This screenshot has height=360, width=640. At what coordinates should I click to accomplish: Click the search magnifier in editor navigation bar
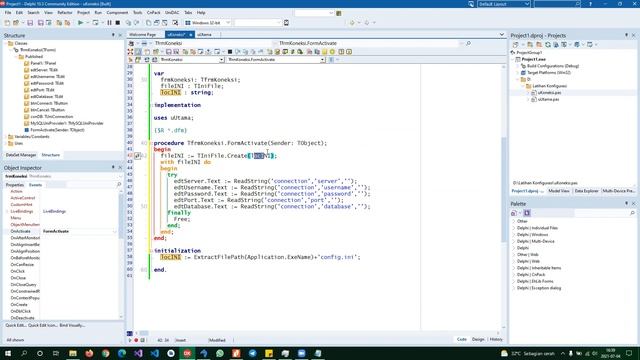point(468,43)
